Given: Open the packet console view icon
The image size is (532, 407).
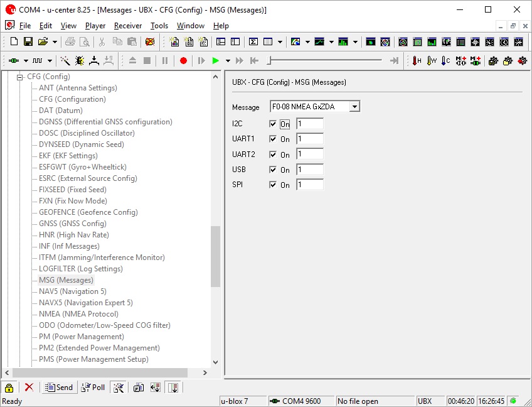Looking at the screenshot, I should click(174, 41).
